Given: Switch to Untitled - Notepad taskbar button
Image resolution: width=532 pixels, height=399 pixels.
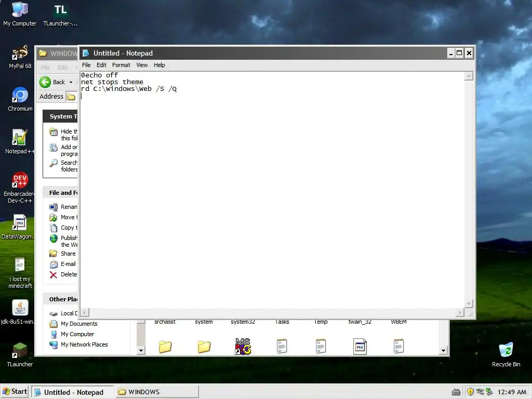Looking at the screenshot, I should point(73,392).
